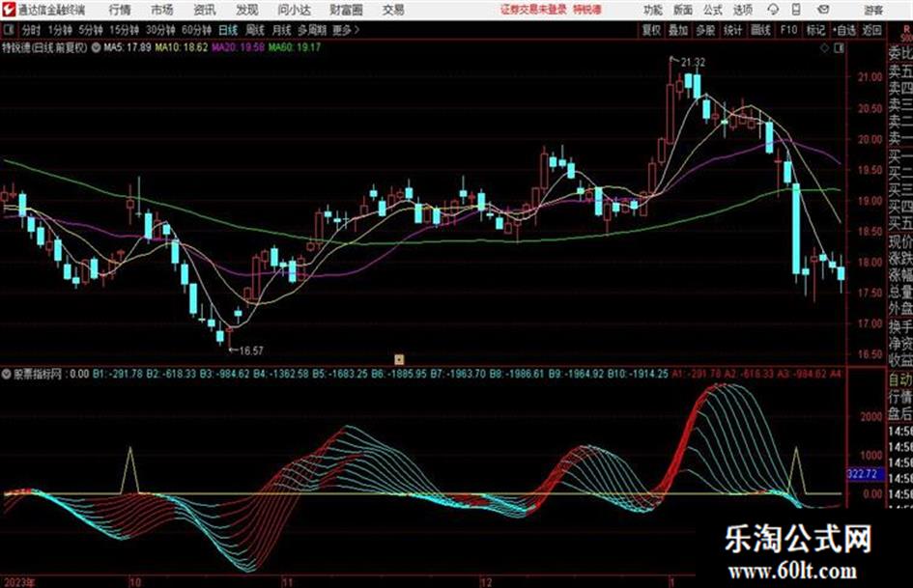Viewport: 913px width, 588px height.
Task: Click the MA60: 19.17 label
Action: (295, 47)
